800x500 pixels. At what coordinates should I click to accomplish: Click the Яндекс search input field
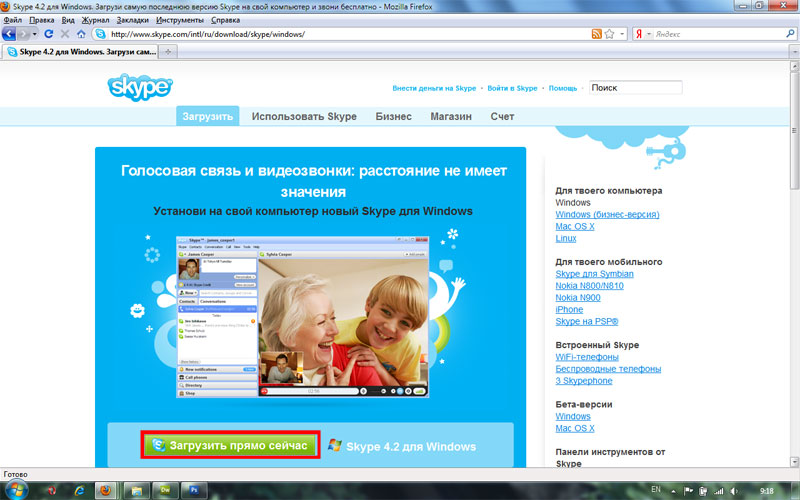(x=719, y=34)
